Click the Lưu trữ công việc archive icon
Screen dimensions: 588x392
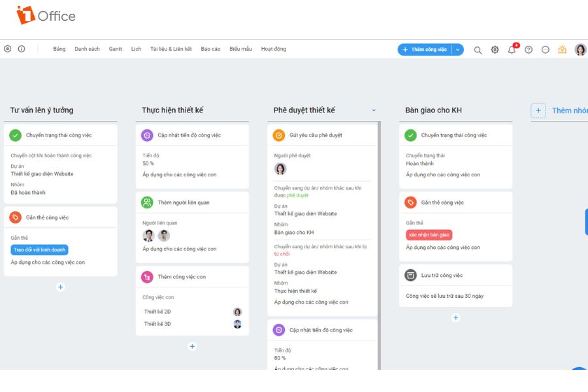tap(411, 275)
